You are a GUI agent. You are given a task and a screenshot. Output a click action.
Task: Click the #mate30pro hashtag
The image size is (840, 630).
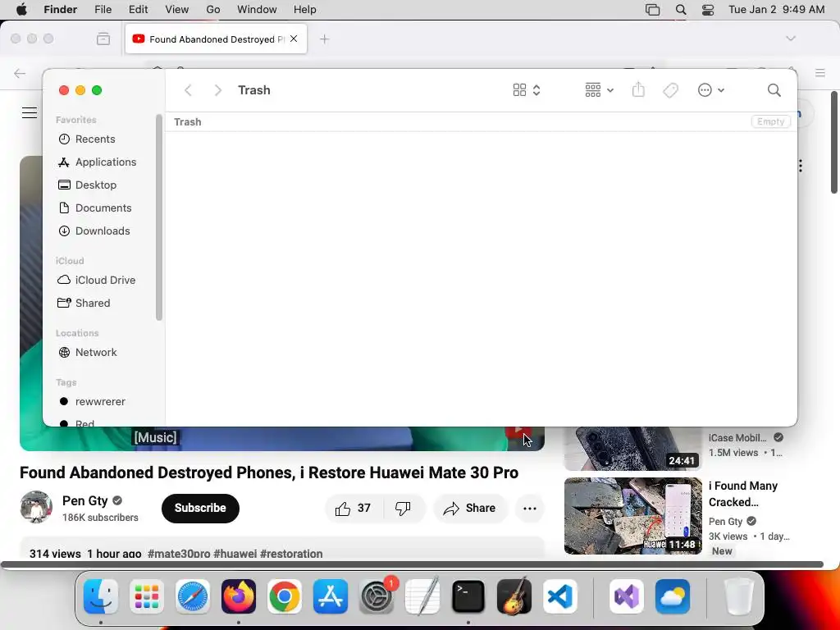(178, 554)
